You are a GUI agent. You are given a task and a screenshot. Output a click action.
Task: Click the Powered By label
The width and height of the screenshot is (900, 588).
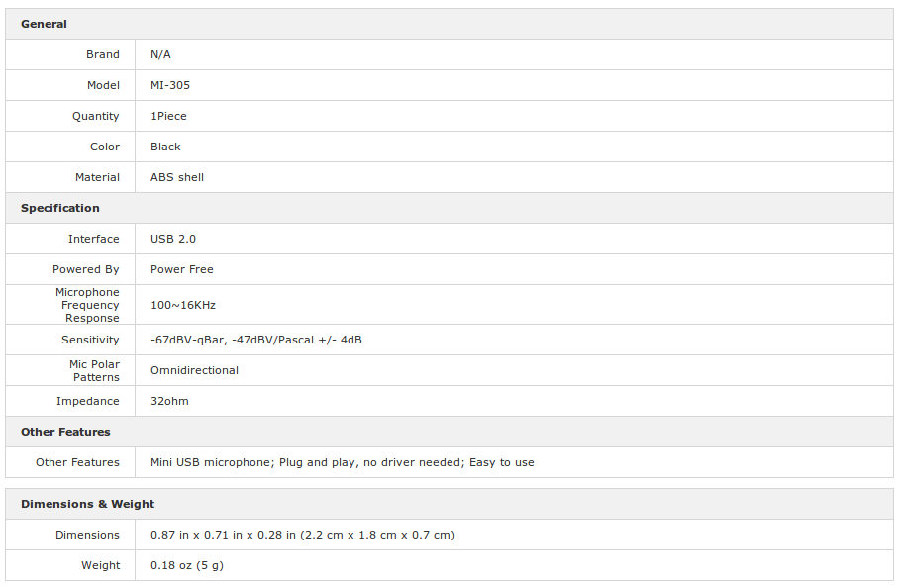pos(85,269)
